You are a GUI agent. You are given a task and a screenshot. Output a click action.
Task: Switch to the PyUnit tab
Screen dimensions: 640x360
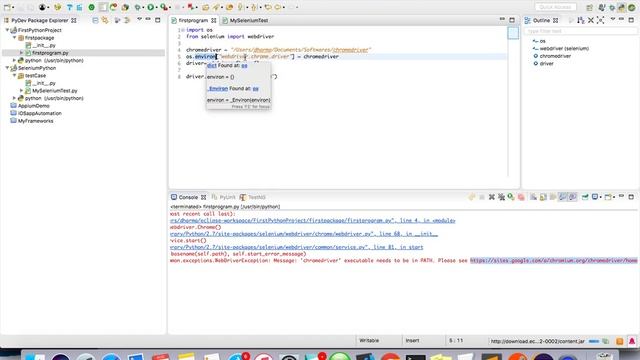[223, 197]
